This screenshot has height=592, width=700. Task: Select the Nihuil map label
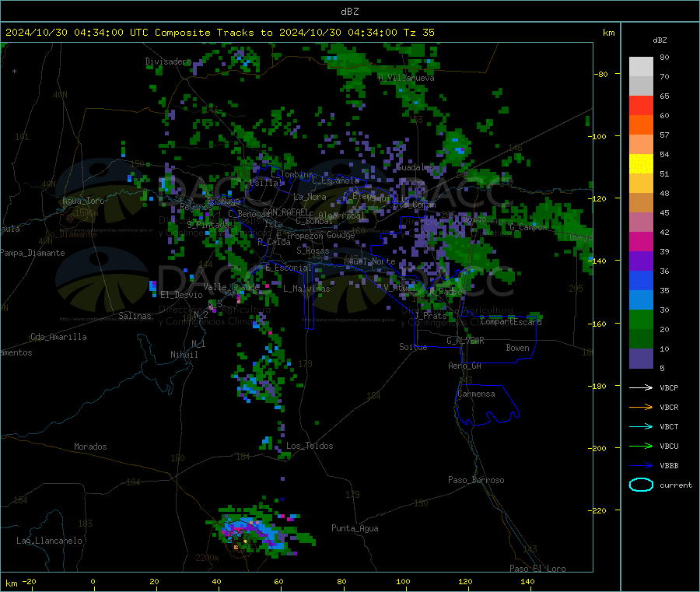(184, 355)
